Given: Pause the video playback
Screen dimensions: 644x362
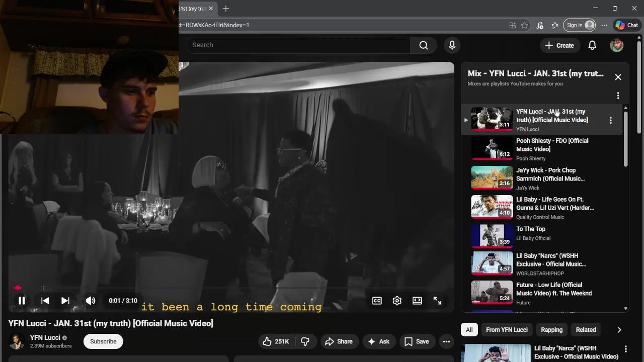Looking at the screenshot, I should 22,301.
